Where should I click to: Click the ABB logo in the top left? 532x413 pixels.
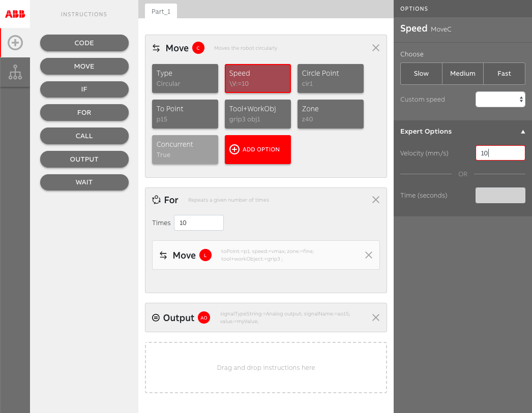(x=14, y=14)
